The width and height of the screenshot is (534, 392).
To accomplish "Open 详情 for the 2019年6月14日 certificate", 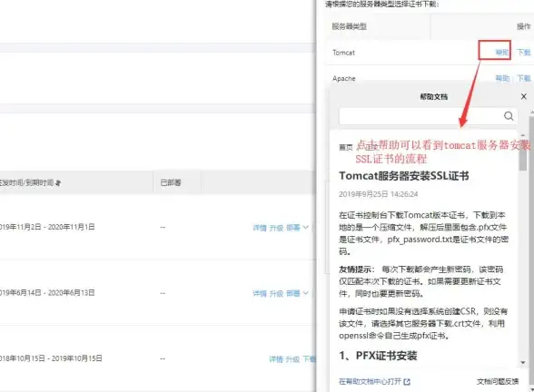I will click(260, 293).
